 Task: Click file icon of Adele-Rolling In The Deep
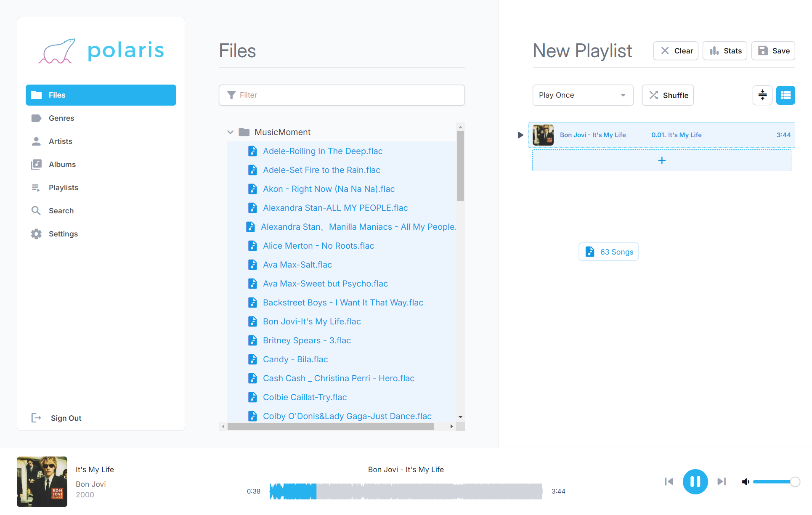(x=252, y=151)
